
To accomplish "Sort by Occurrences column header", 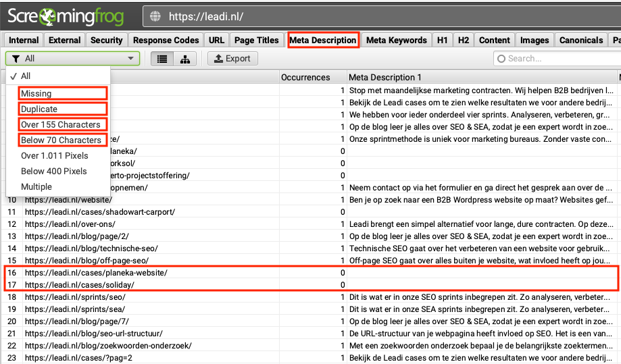I will click(313, 77).
